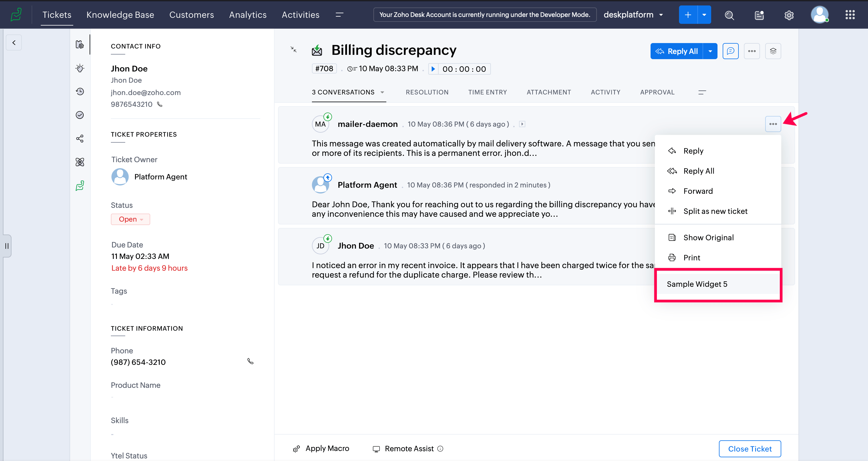The height and width of the screenshot is (461, 868).
Task: Go back using the left chevron button
Action: [x=14, y=42]
